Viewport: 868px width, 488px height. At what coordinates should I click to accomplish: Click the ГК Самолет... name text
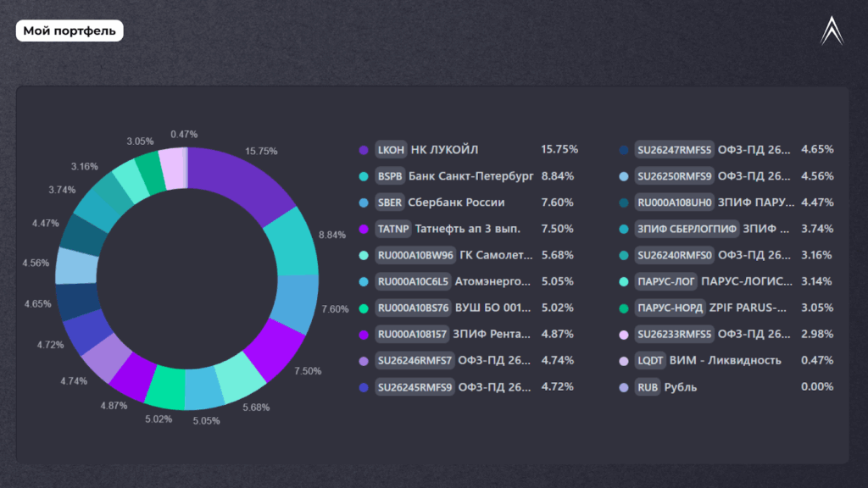[x=496, y=255]
